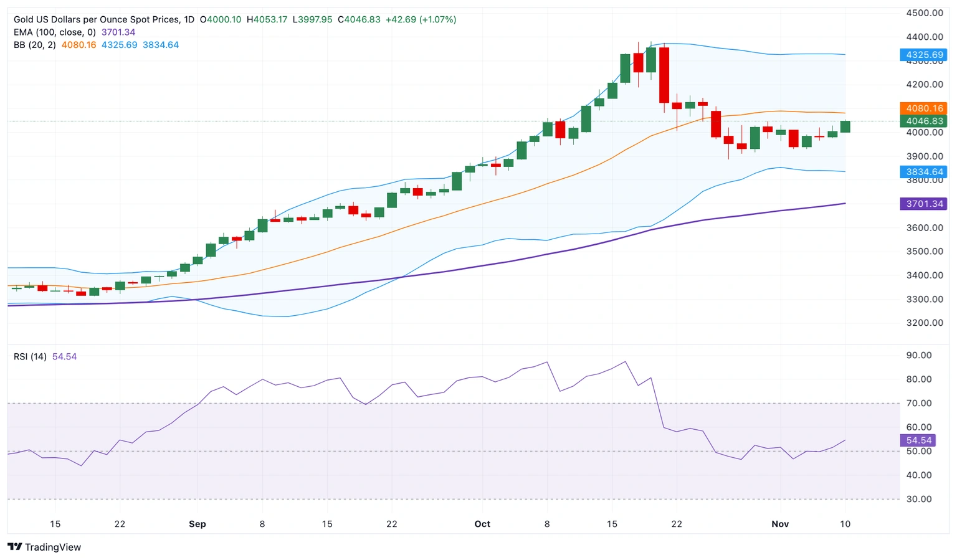957x560 pixels.
Task: Click the 10 date label on the time axis
Action: (x=845, y=524)
